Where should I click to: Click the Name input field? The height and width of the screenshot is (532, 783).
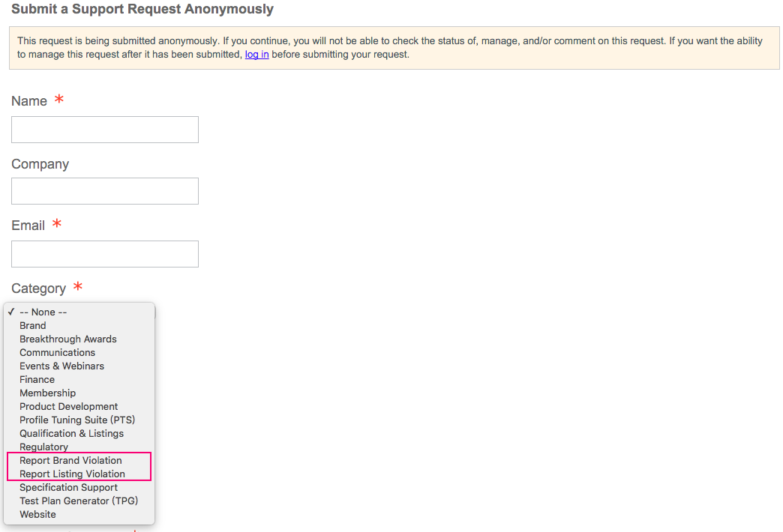pos(105,130)
